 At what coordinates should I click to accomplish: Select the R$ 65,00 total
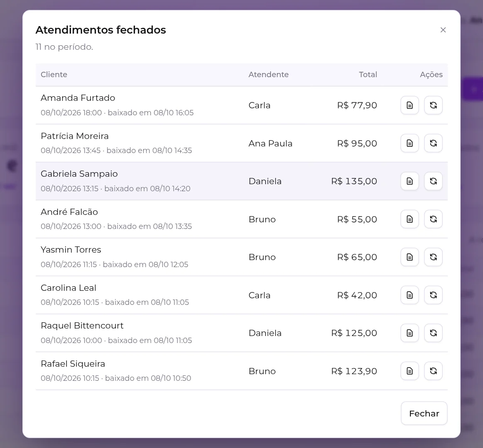(357, 257)
